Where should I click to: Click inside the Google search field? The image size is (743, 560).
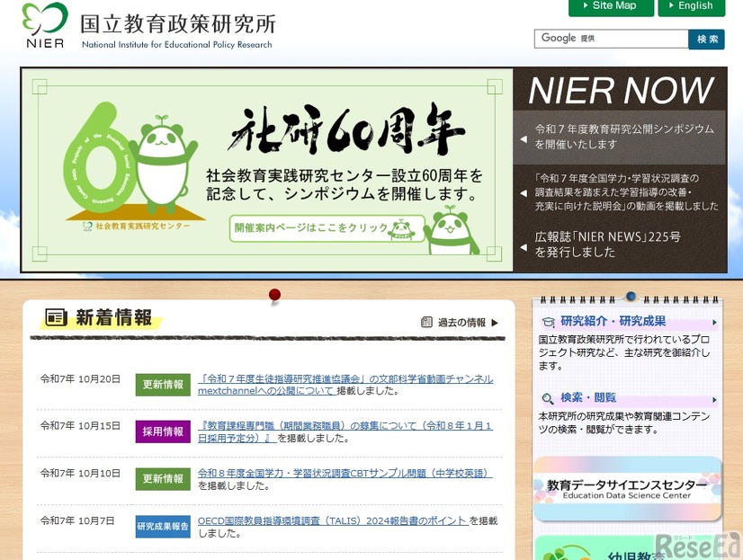coord(612,39)
